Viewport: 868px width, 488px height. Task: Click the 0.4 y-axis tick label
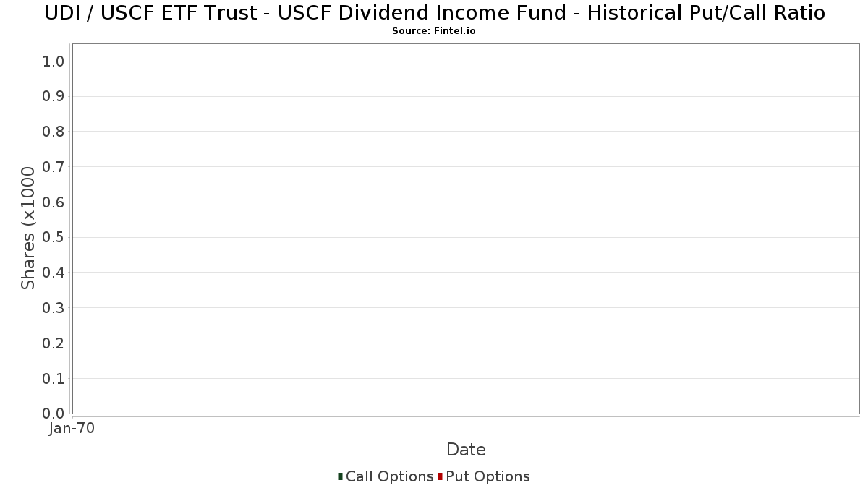54,273
